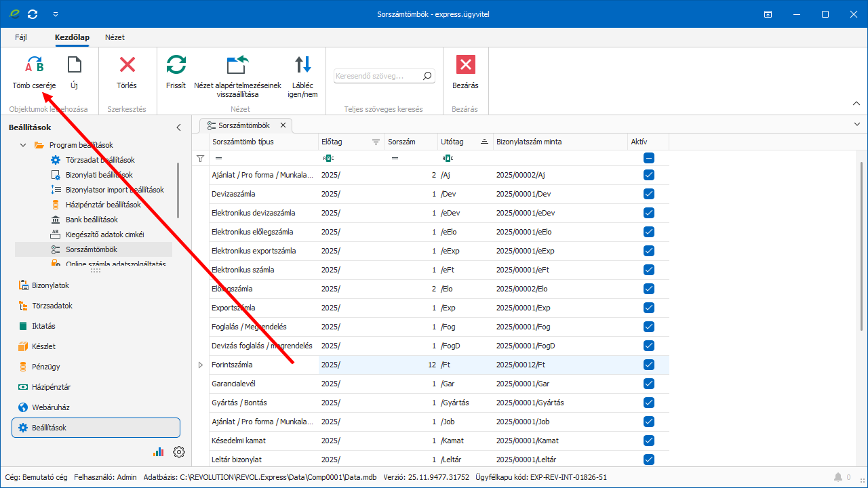Screen dimensions: 868x488
Task: Toggle footer with Lábléc igen/nem icon
Action: [302, 65]
